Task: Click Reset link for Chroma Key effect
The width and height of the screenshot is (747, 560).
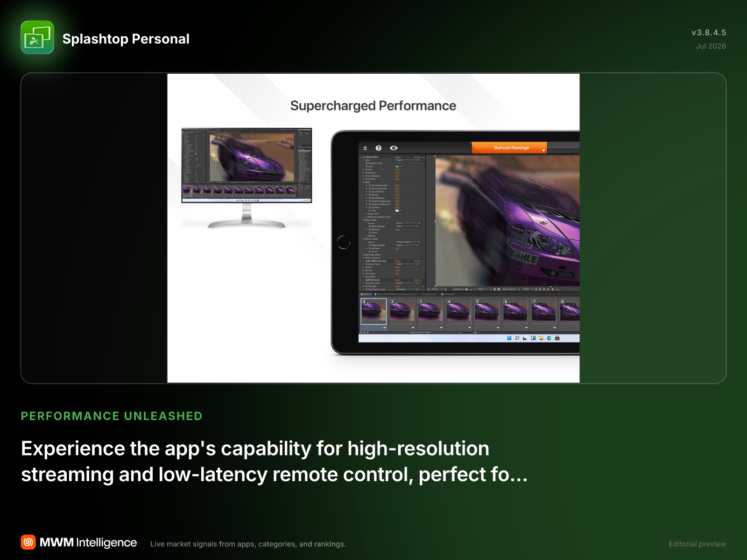Action: (398, 157)
